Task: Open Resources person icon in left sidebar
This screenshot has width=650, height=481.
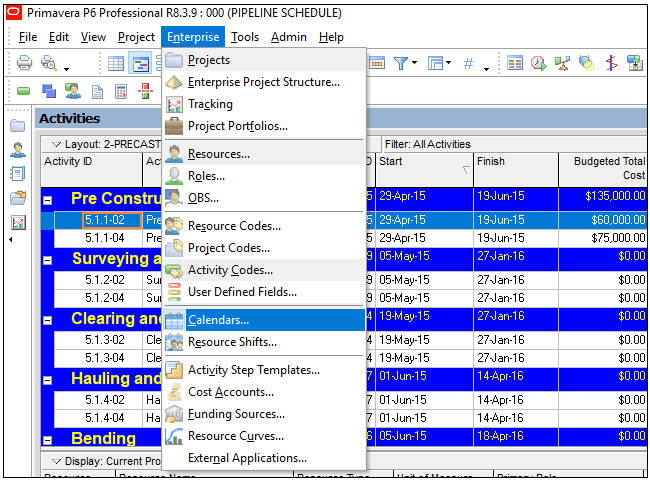Action: (18, 150)
